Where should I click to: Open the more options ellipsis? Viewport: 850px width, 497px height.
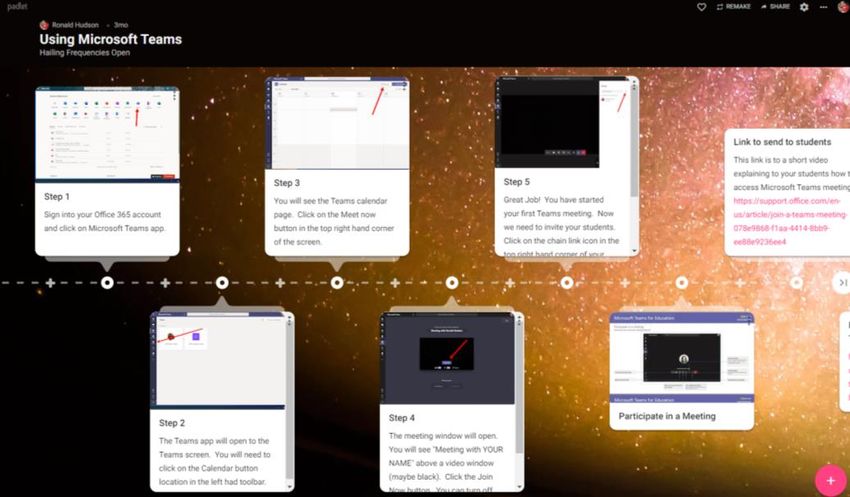click(x=823, y=7)
